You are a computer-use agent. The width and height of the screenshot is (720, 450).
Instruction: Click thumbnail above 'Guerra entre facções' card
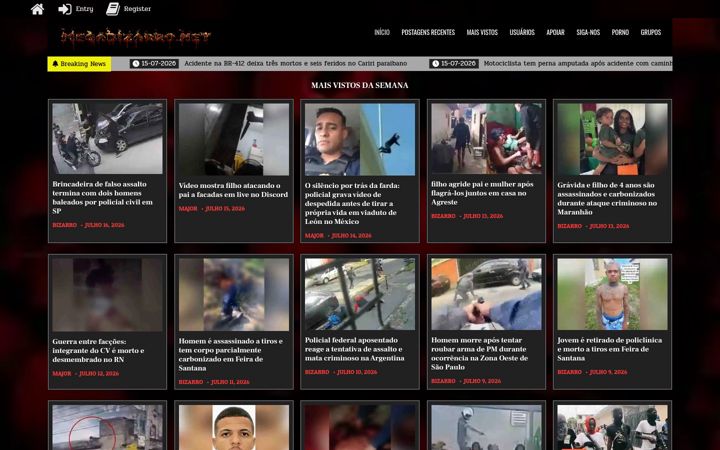point(107,295)
